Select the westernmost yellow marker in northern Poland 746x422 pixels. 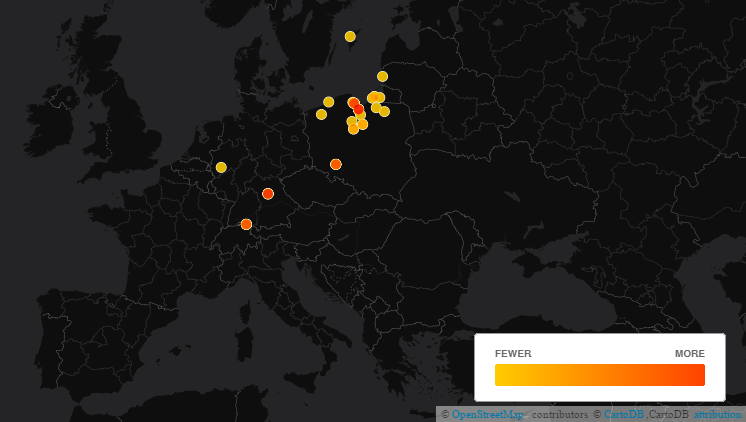pos(322,115)
